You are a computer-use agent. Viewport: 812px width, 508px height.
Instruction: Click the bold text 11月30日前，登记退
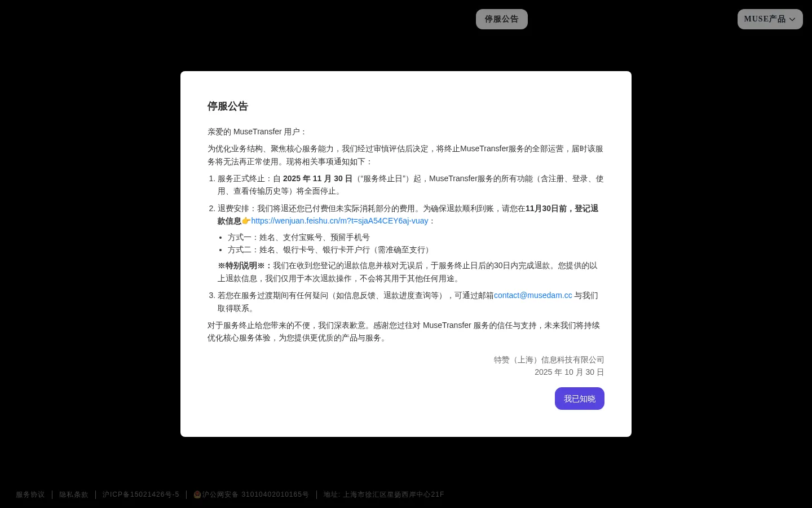562,209
